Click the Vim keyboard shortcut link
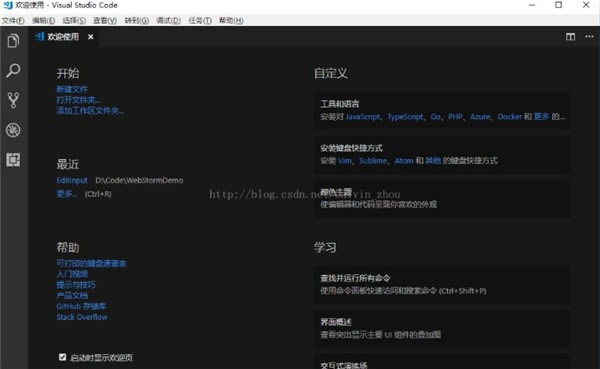 click(x=345, y=161)
